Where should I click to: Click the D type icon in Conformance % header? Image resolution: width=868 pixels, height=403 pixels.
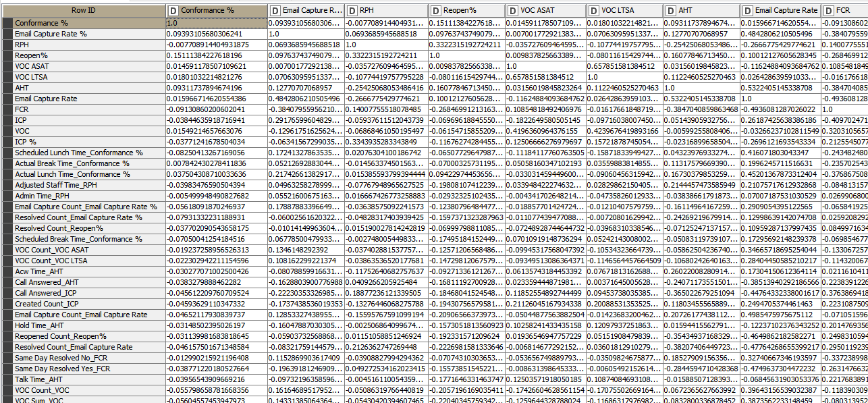[x=173, y=11]
